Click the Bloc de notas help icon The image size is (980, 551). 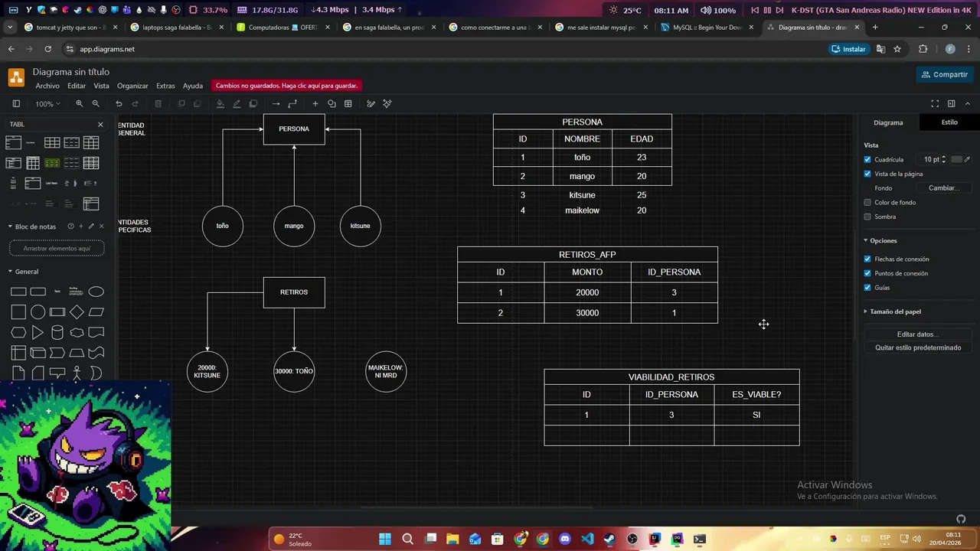(70, 227)
